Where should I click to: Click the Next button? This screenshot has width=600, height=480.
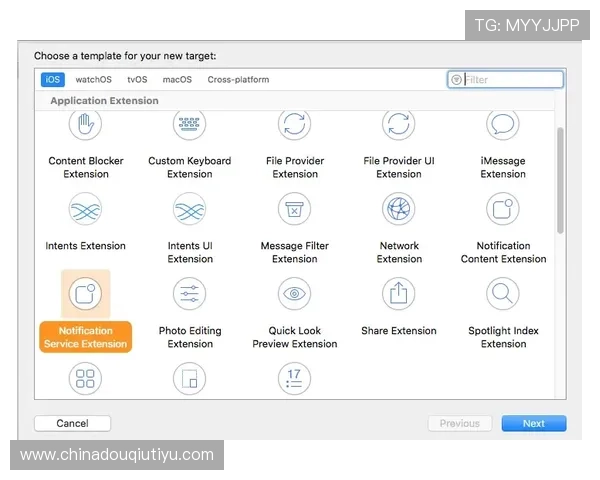click(533, 423)
